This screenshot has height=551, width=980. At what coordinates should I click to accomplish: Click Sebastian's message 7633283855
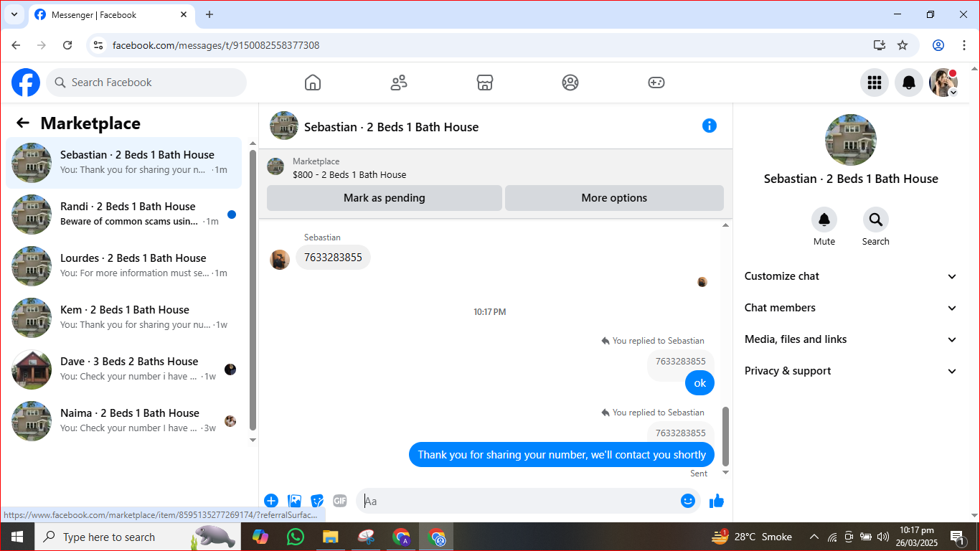(333, 257)
